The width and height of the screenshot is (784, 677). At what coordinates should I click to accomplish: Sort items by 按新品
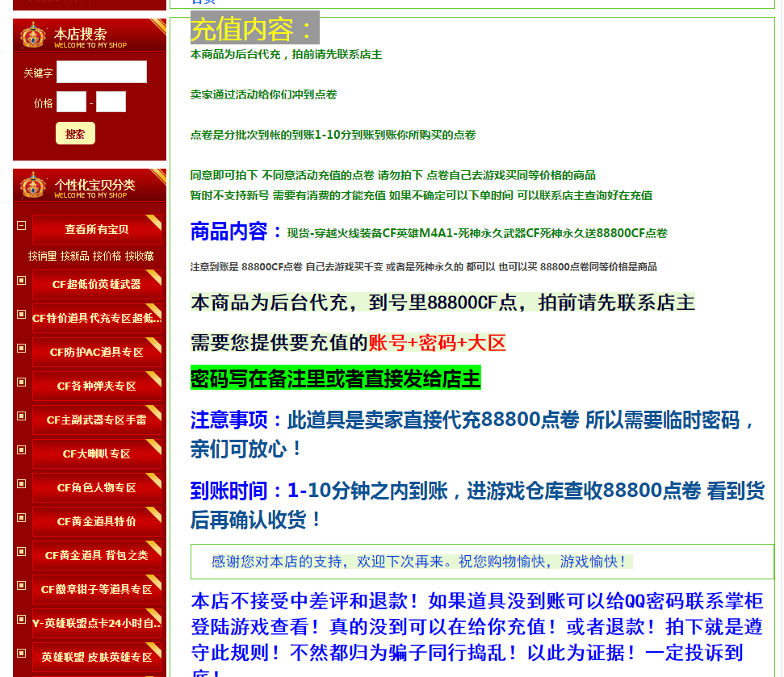(x=74, y=256)
